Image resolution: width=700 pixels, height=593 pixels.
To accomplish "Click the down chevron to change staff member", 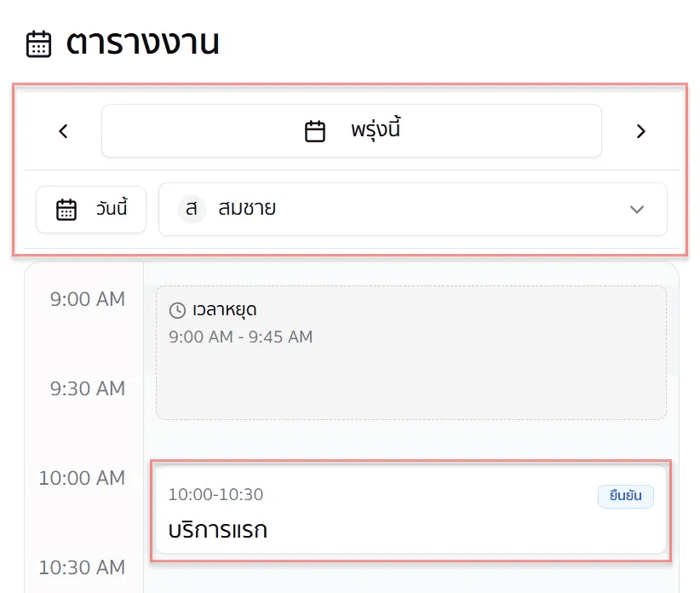I will coord(636,209).
